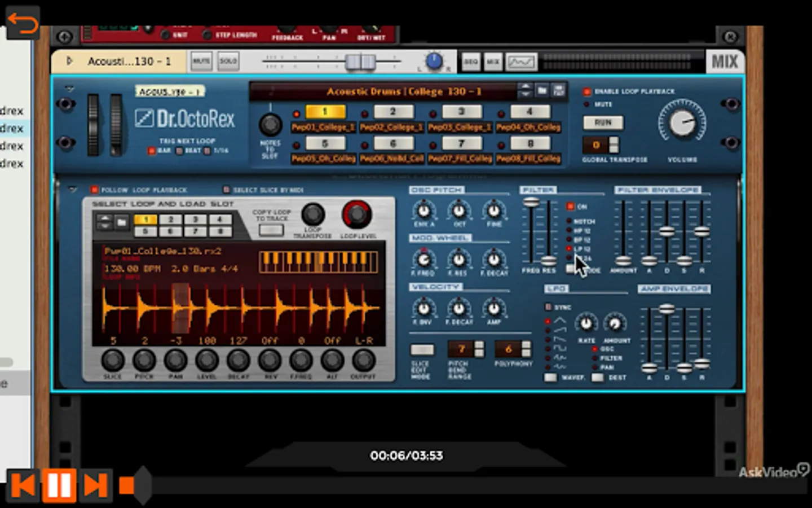Image resolution: width=812 pixels, height=508 pixels.
Task: Click the LFO RATE knob
Action: coord(586,323)
